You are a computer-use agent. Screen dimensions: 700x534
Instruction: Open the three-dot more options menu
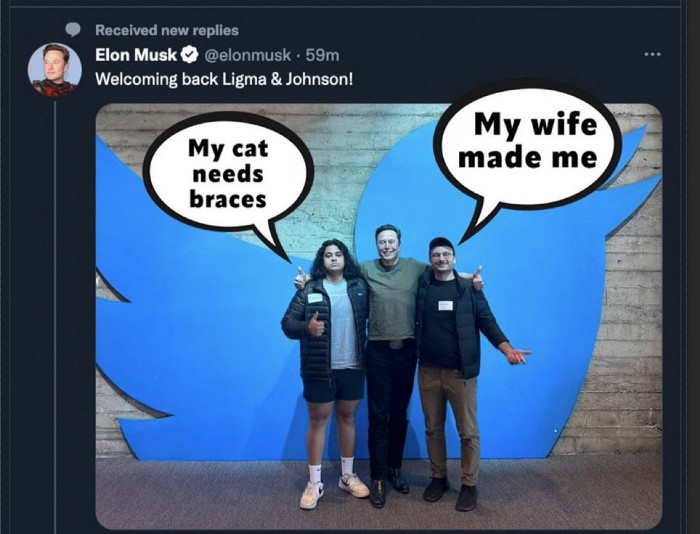click(x=652, y=54)
